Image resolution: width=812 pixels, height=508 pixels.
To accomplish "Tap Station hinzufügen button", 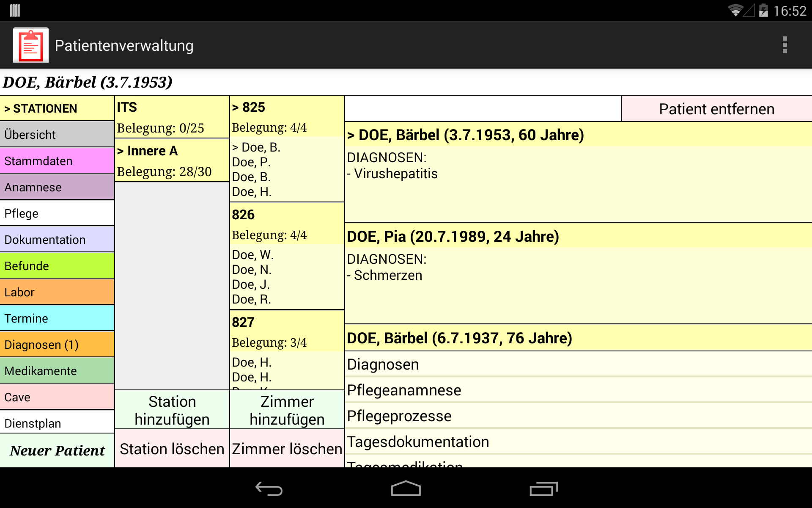I will [172, 410].
